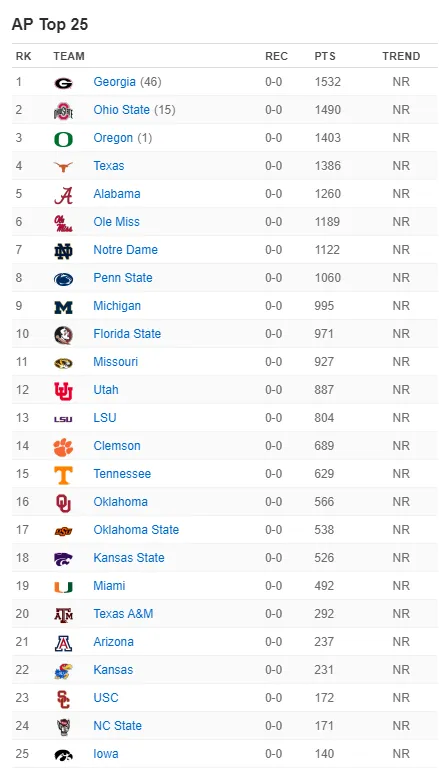Click the Ohio State Buckeyes logo
The image size is (439, 770).
63,111
